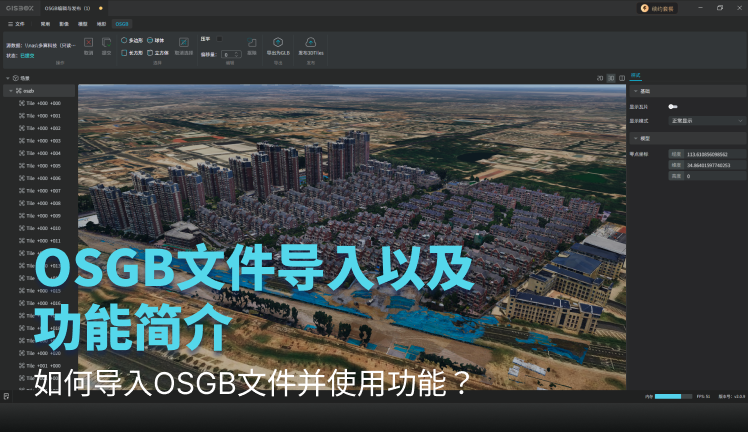This screenshot has width=748, height=432.
Task: Click the restore (复原) offset icon
Action: click(x=252, y=43)
